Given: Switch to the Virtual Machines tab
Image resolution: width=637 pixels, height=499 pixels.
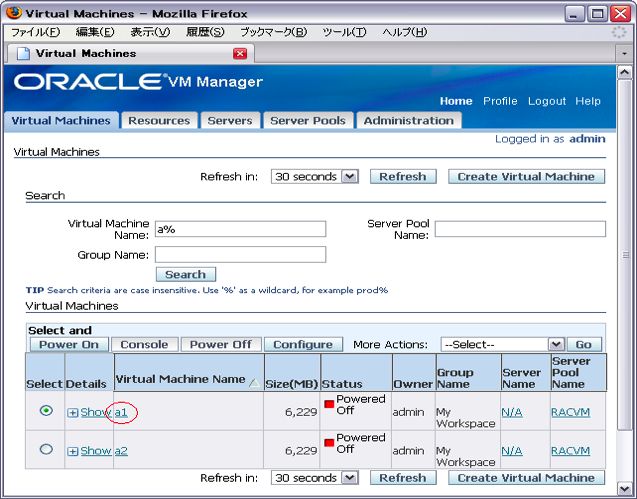Looking at the screenshot, I should click(61, 121).
